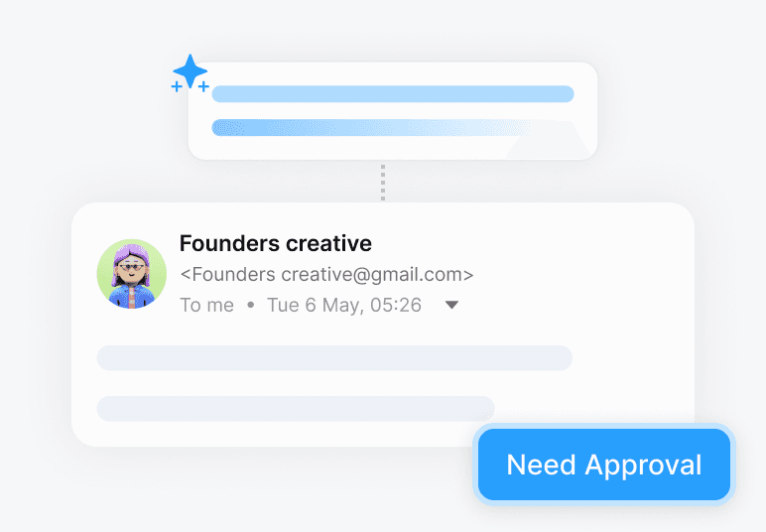The height and width of the screenshot is (532, 766).
Task: Click the blue AI sparkle icon
Action: [x=191, y=71]
